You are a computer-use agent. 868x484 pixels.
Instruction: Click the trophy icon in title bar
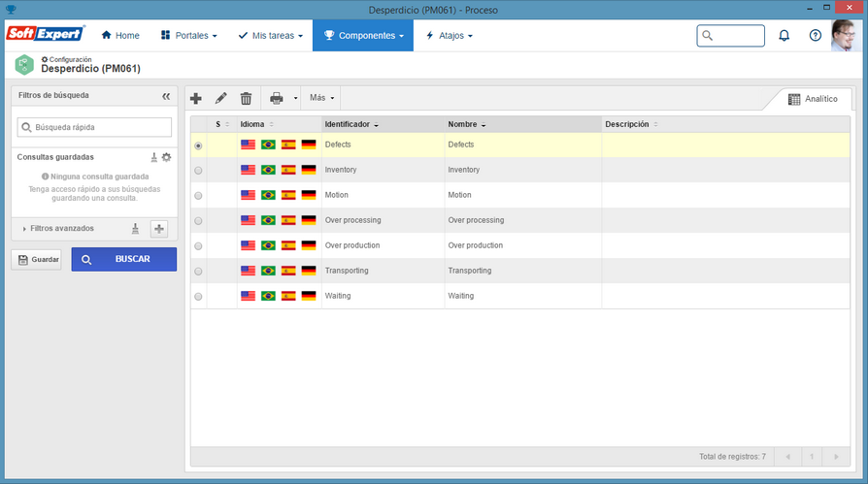point(11,10)
